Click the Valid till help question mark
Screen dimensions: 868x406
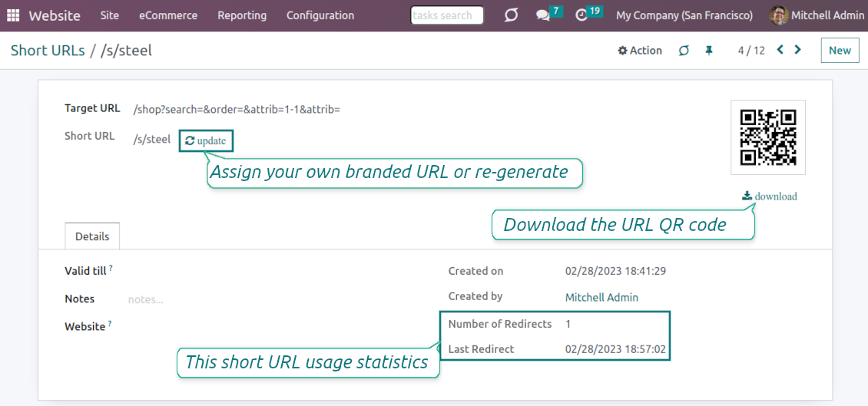(x=111, y=267)
